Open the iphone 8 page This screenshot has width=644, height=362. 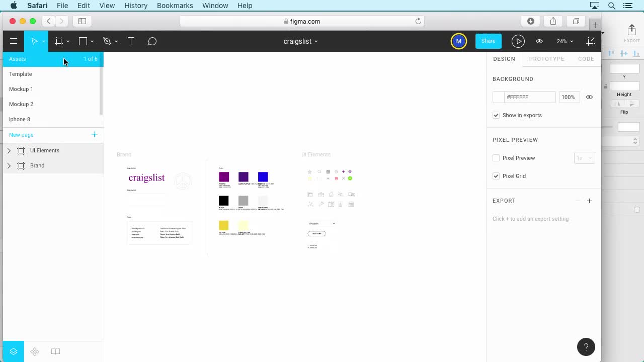pyautogui.click(x=52, y=119)
